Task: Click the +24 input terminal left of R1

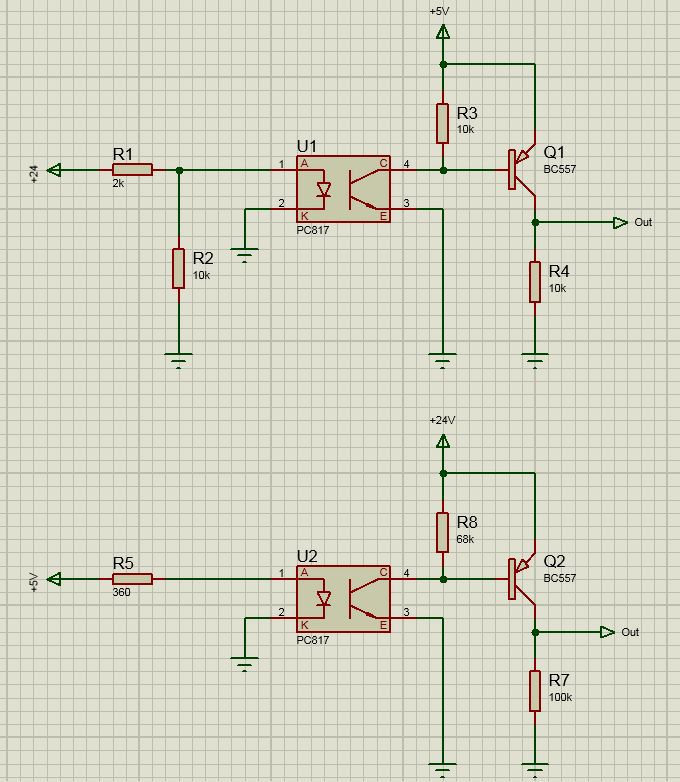Action: tap(54, 170)
